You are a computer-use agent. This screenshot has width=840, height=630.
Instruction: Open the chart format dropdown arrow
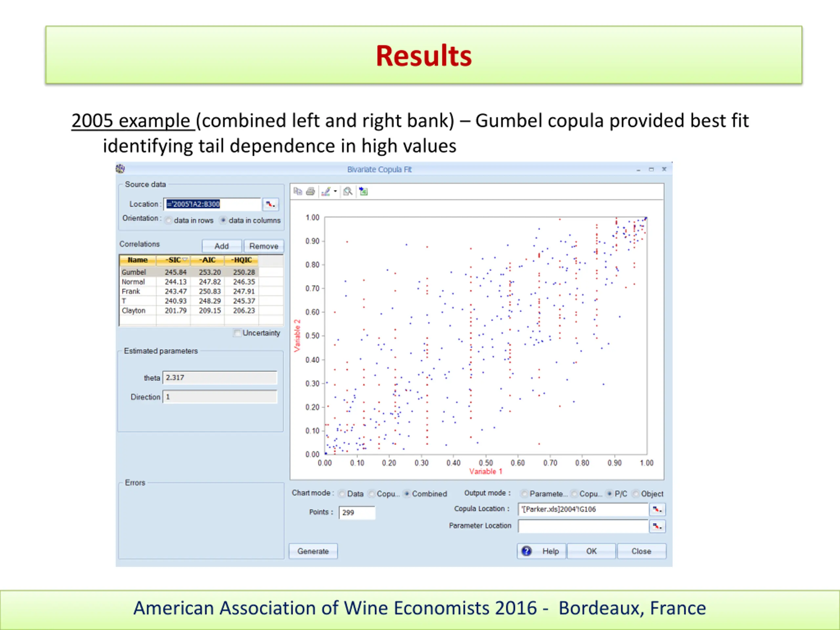tap(335, 191)
